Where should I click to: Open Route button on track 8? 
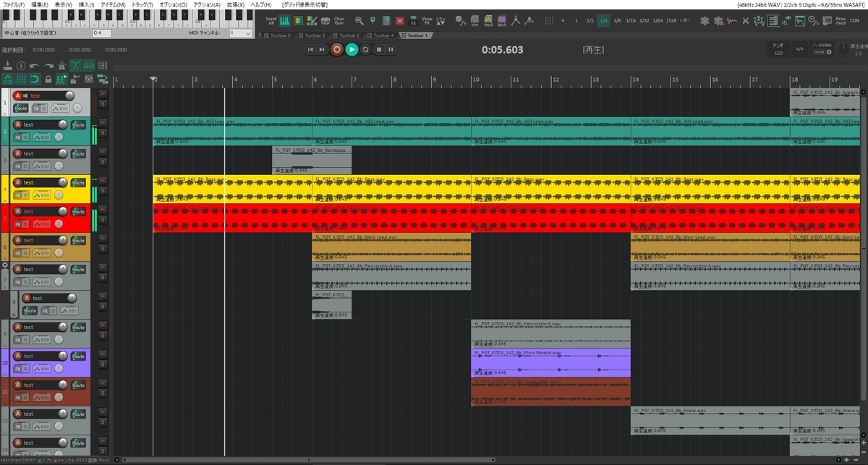tap(30, 310)
